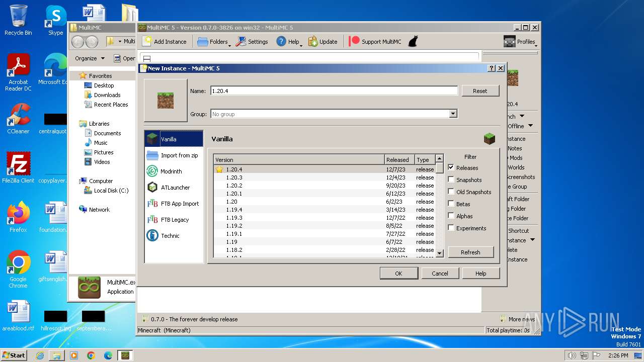
Task: Open Firefox desktop icon
Action: (18, 217)
